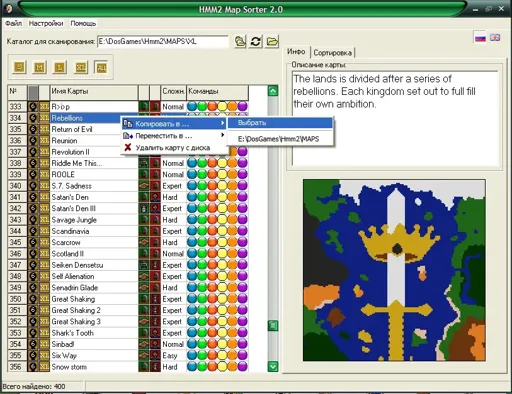Image resolution: width=512 pixels, height=394 pixels.
Task: Toggle the ALL sizes filter button
Action: (101, 67)
